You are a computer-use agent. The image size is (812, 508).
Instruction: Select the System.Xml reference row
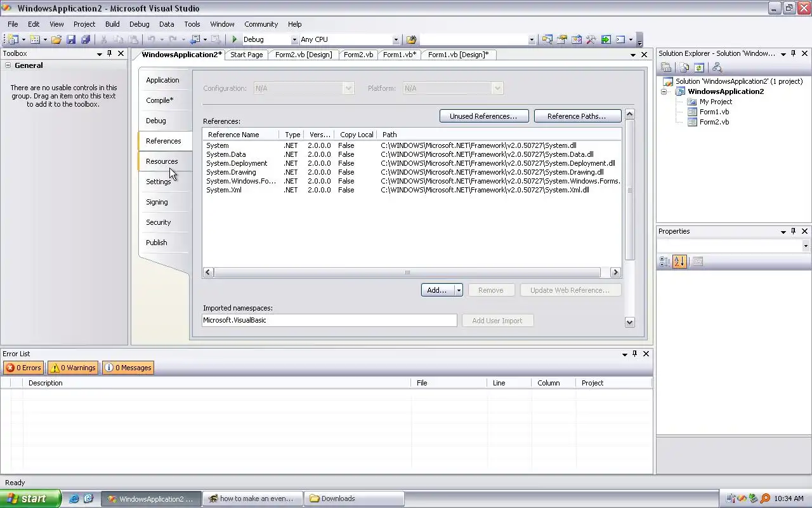pos(412,190)
